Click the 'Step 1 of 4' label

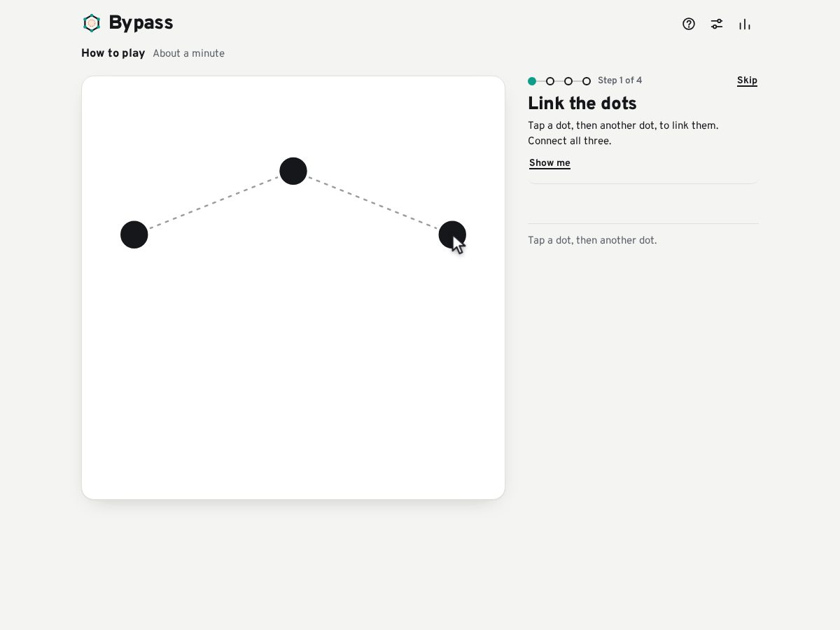[x=619, y=80]
